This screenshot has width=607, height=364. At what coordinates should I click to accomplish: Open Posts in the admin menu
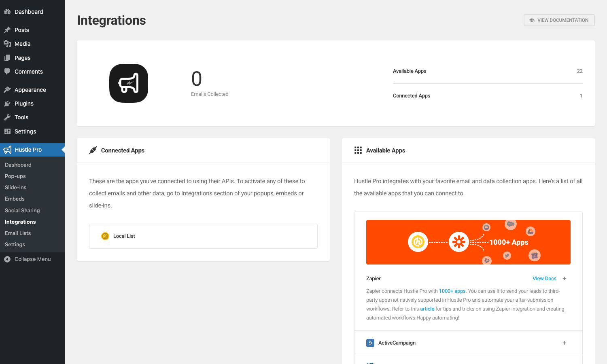coord(32,30)
